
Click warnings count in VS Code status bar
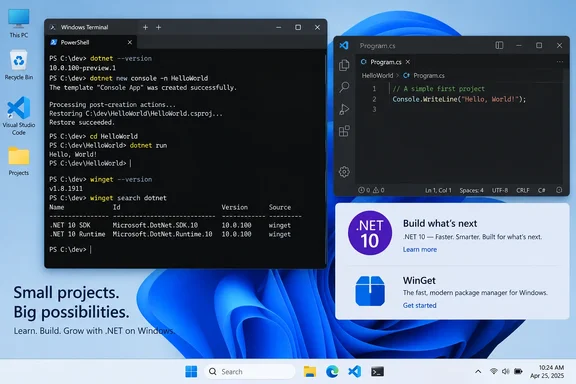click(x=379, y=190)
